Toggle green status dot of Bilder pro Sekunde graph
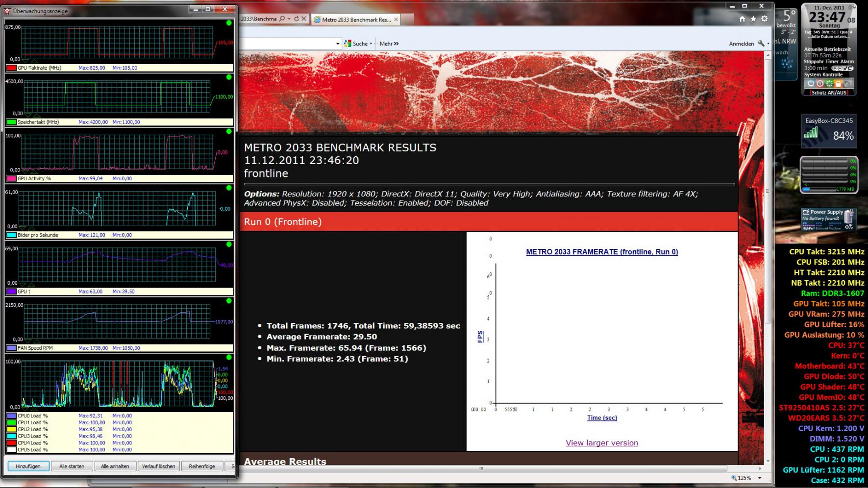This screenshot has height=488, width=868. point(229,188)
